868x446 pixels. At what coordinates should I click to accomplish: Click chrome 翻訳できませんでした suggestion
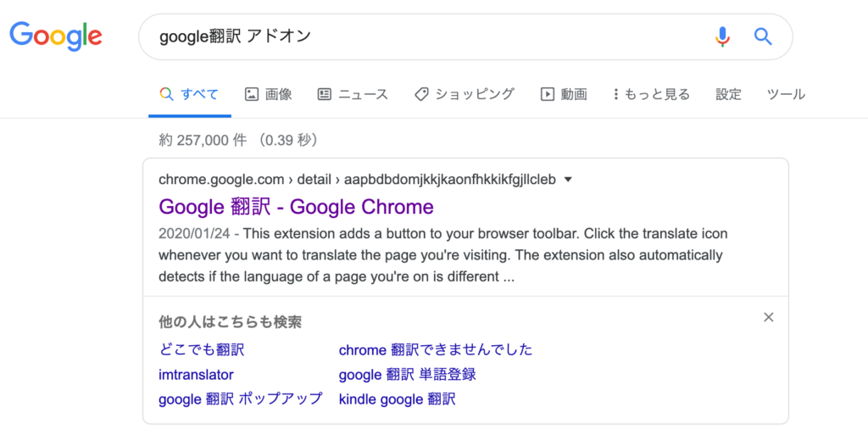click(436, 349)
